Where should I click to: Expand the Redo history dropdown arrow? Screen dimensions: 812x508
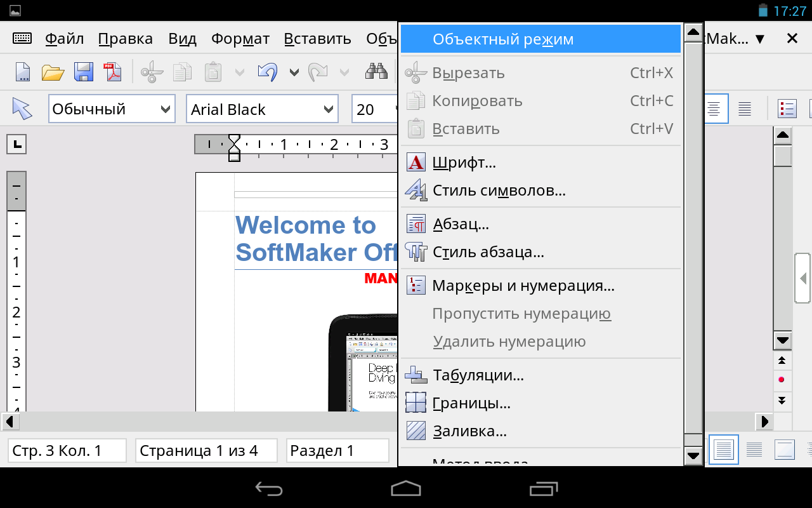point(344,72)
